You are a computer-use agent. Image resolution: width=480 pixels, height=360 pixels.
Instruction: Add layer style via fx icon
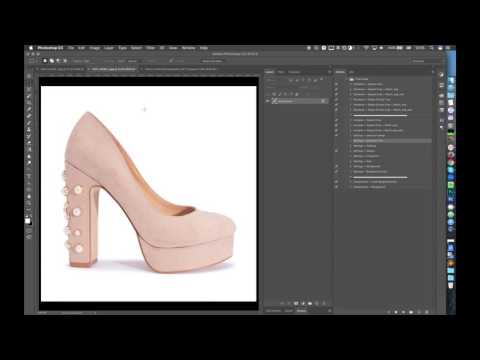[x=289, y=303]
